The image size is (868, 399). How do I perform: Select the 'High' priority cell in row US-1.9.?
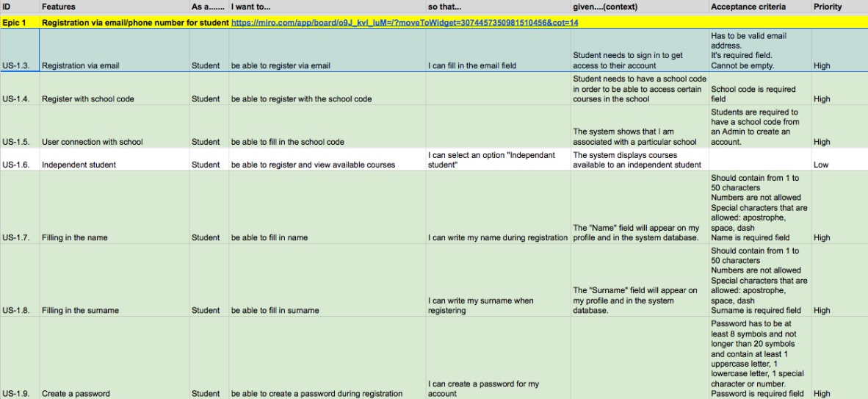tap(840, 358)
